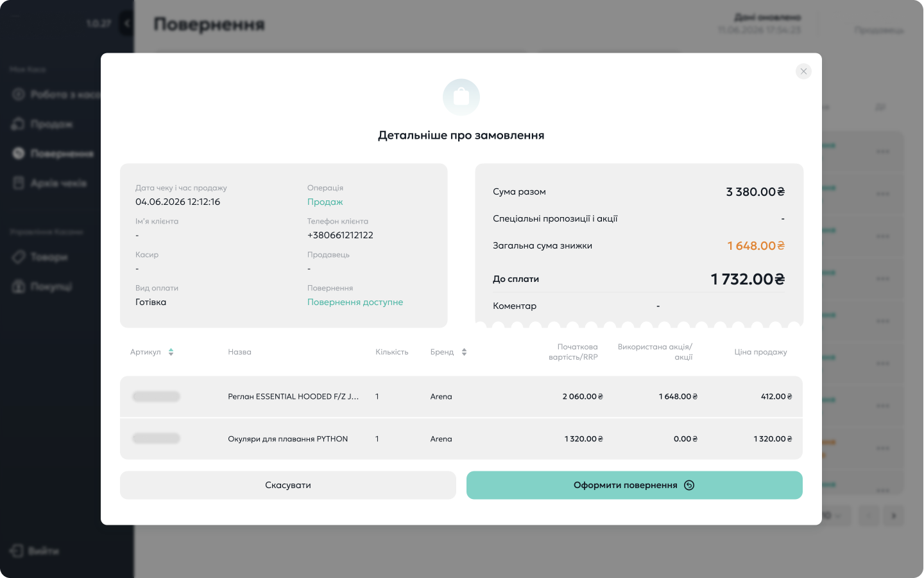This screenshot has height=578, width=924.
Task: Click the shopping bag icon above the title
Action: 461,97
